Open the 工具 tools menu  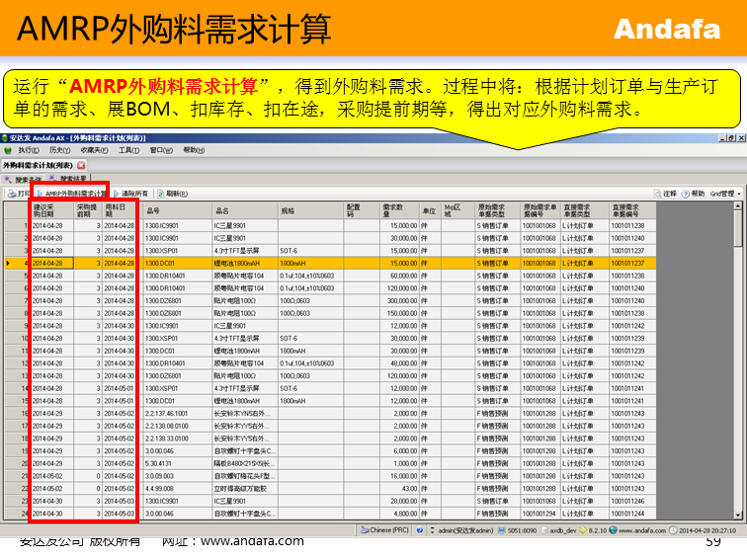click(x=128, y=150)
